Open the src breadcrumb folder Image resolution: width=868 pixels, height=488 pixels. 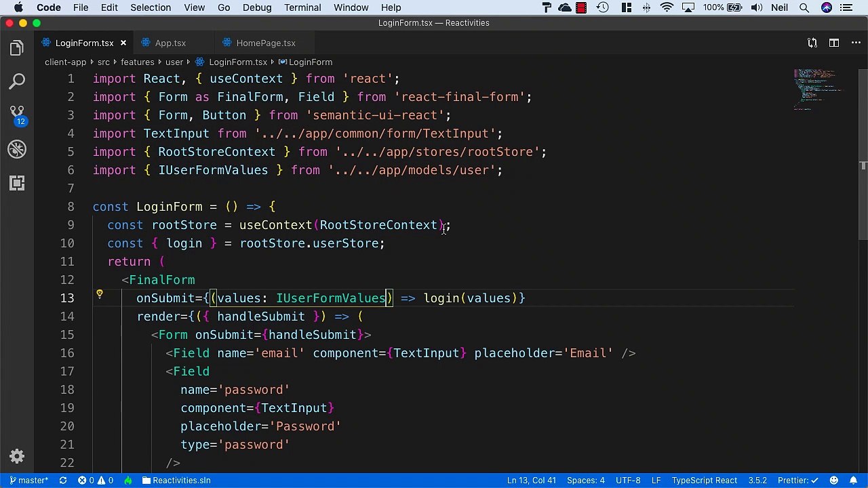point(103,62)
